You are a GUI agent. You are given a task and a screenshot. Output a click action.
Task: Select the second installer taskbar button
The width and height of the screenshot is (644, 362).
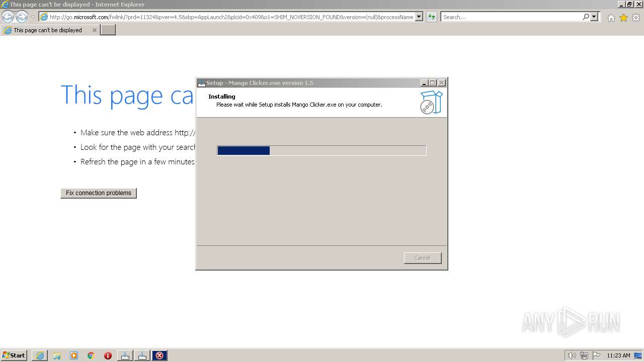[142, 355]
